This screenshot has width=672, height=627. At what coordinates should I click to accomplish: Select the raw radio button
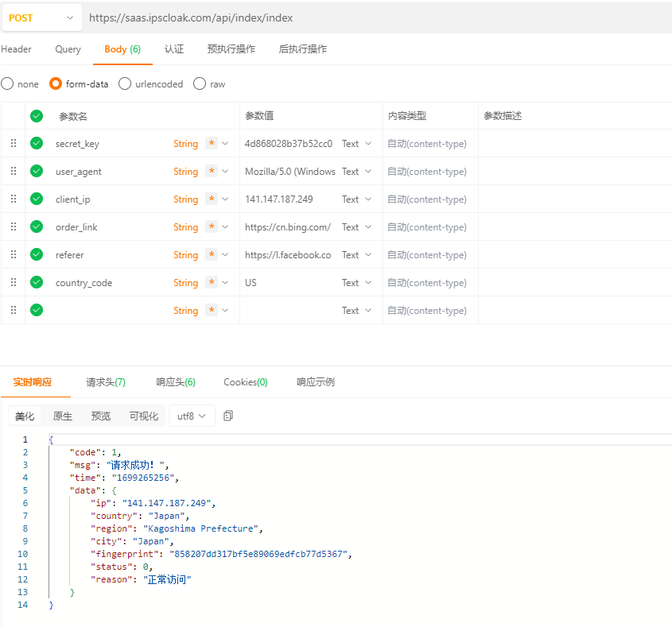pos(200,83)
